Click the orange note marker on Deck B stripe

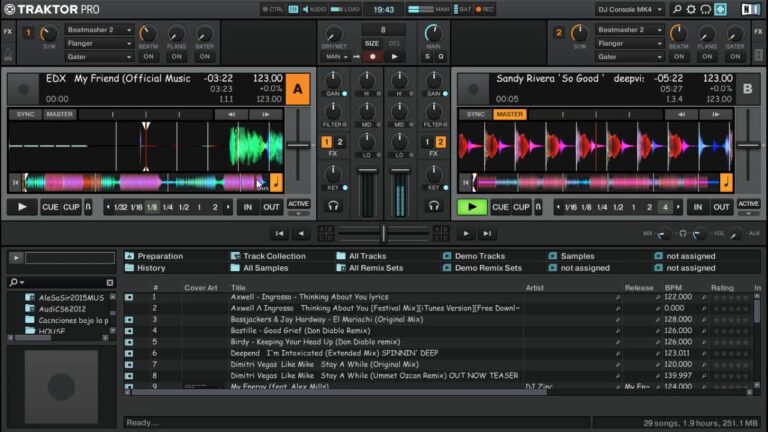point(726,182)
